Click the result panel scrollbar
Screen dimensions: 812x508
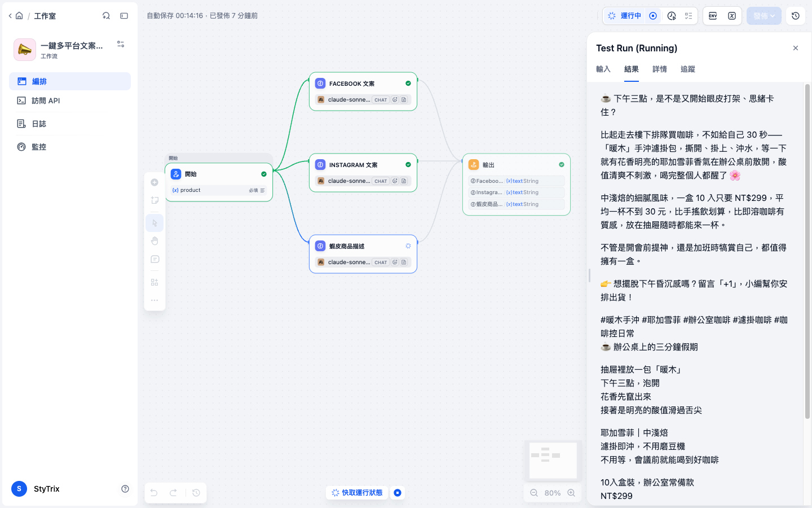[807, 251]
